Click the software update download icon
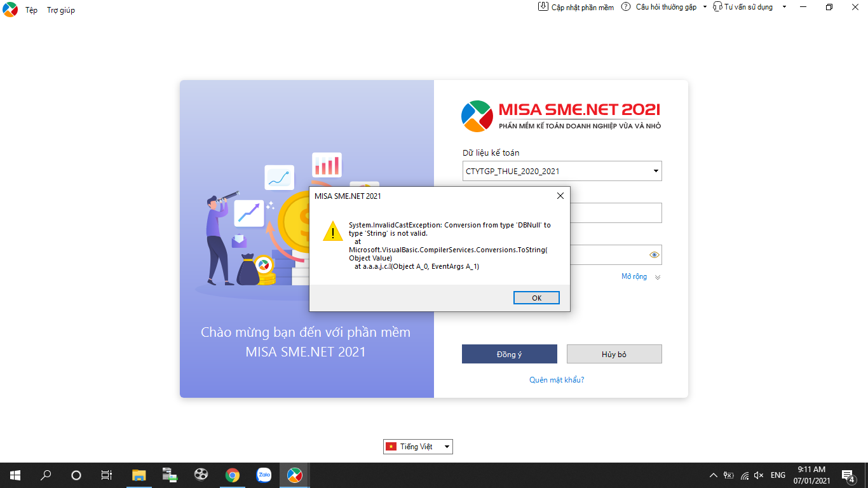The image size is (868, 488). click(543, 6)
